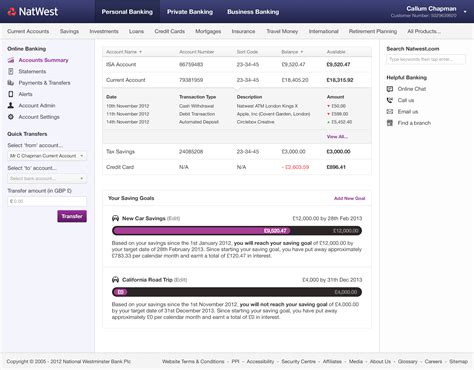Open Security Centre footer link
This screenshot has height=370, width=474.
point(298,361)
